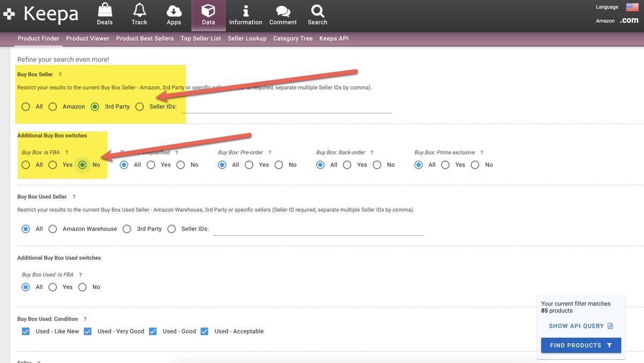The image size is (644, 363).
Task: Focus Buy Box Used Seller IDs input field
Action: [x=318, y=229]
